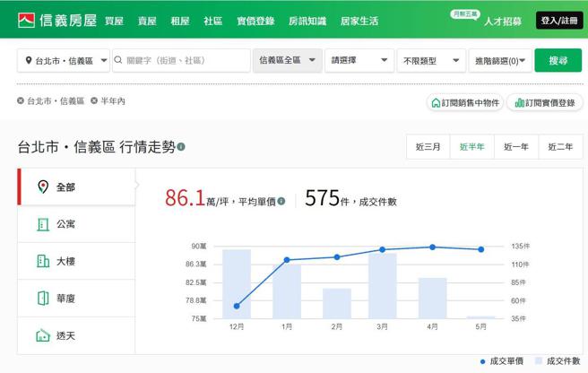Click the 成交單價 legend dot

click(x=482, y=361)
